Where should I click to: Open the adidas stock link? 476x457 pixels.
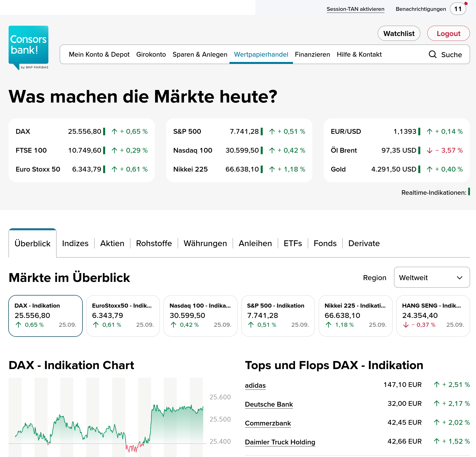click(x=255, y=385)
